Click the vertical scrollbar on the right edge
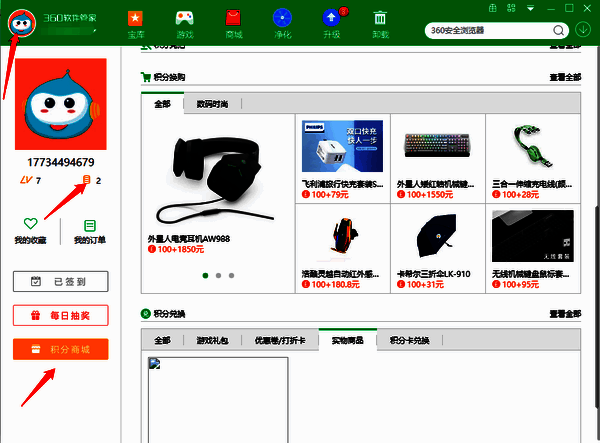The image size is (600, 443). pyautogui.click(x=597, y=306)
